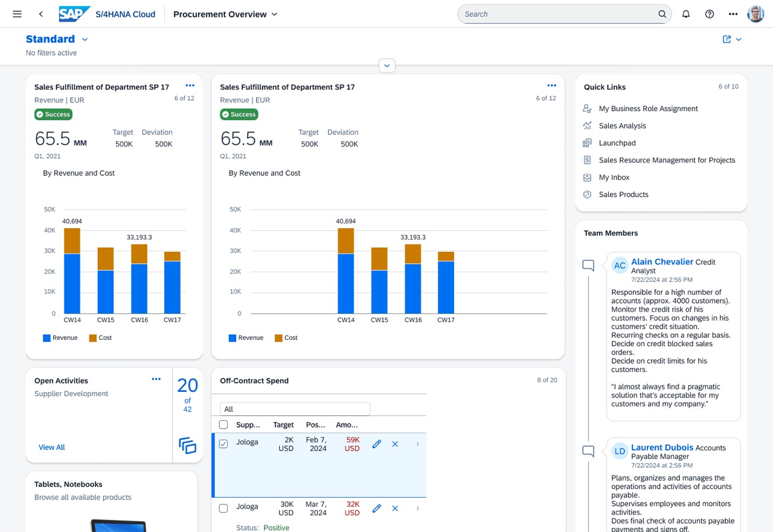
Task: Uncheck the selected Jologa row checkbox
Action: (223, 444)
